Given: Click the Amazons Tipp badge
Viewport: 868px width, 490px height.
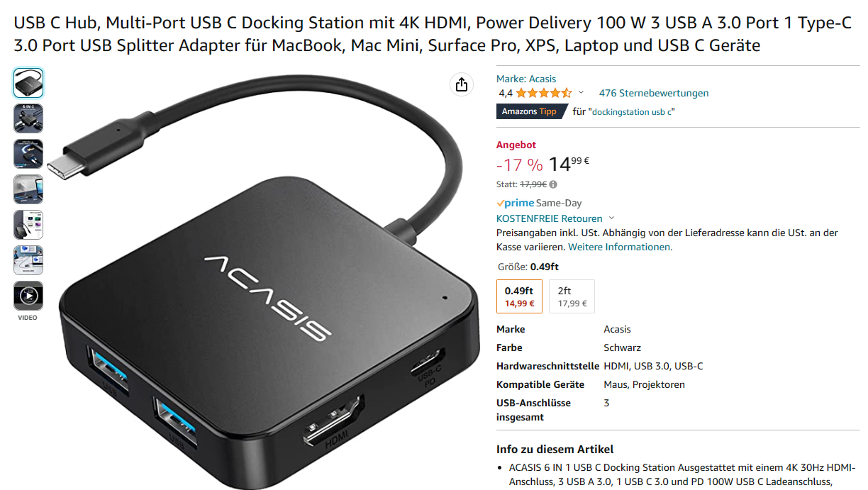Looking at the screenshot, I should coord(532,111).
